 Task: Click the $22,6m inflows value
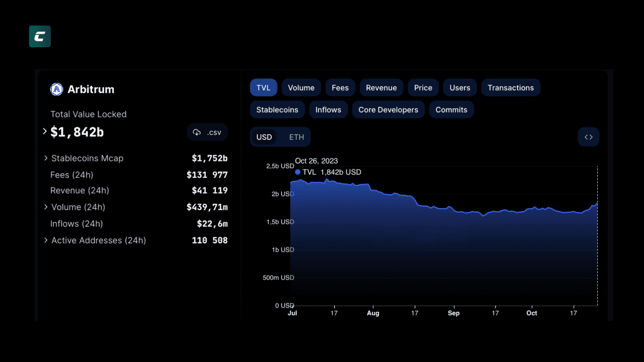(212, 224)
